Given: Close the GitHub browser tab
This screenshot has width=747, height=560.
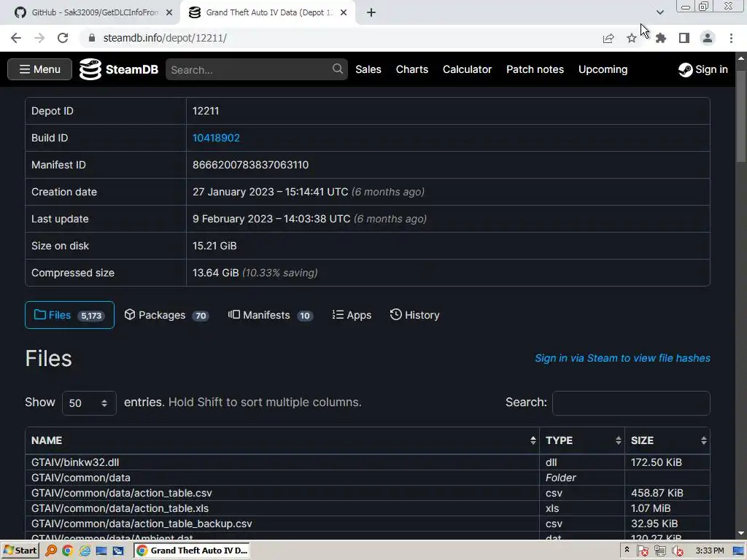Looking at the screenshot, I should (169, 12).
